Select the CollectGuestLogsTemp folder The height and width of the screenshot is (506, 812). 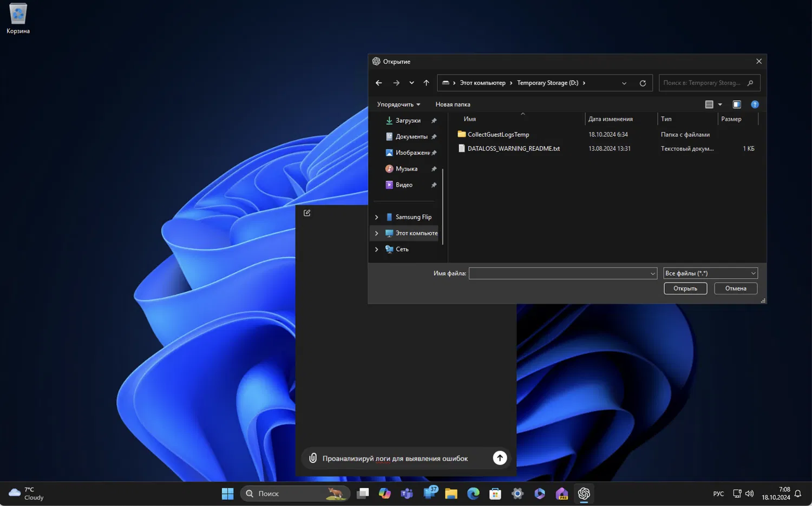(x=498, y=135)
